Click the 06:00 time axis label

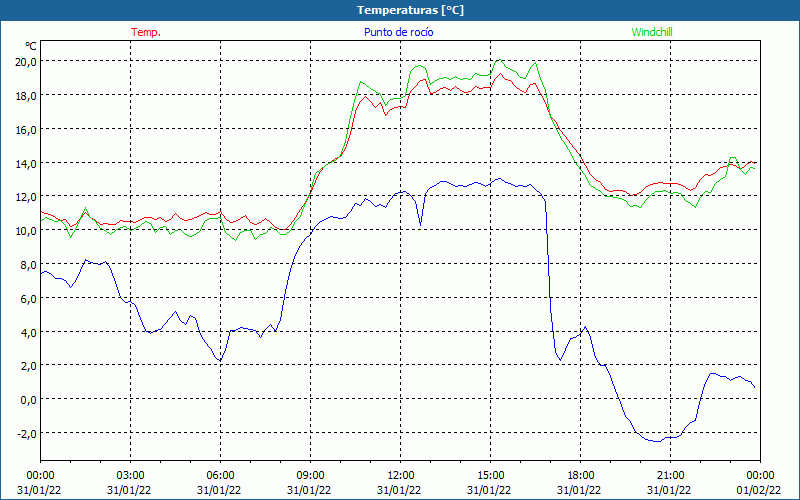pos(220,476)
